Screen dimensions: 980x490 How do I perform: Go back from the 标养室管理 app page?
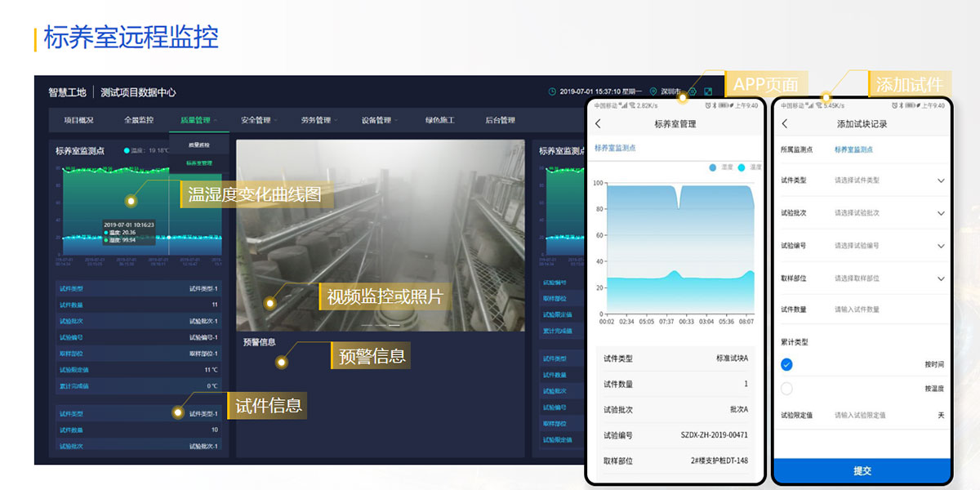[x=598, y=124]
